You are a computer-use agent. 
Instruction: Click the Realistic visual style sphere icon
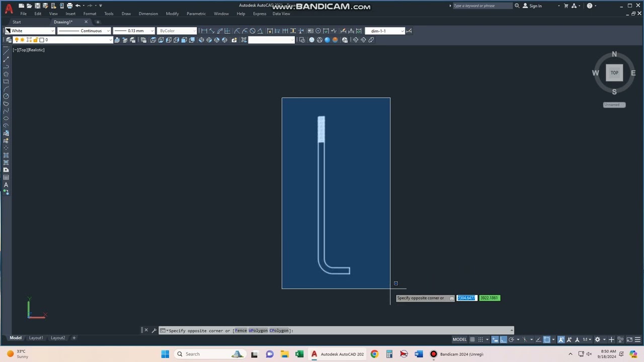click(328, 40)
